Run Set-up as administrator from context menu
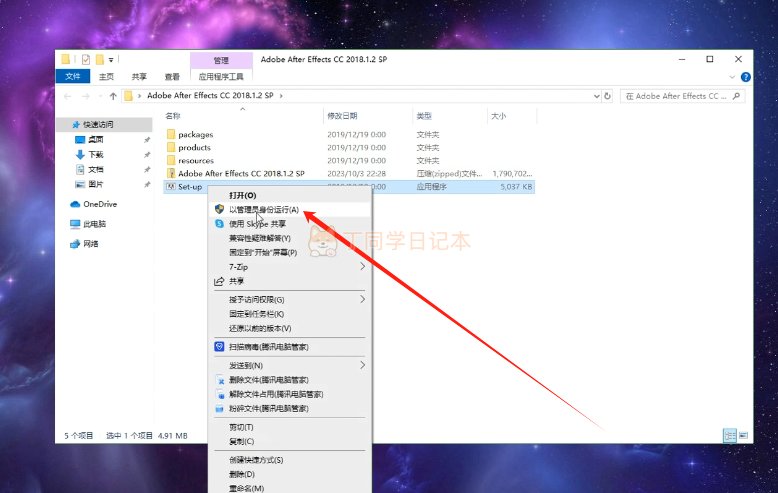Viewport: 778px width, 493px height. coord(290,210)
